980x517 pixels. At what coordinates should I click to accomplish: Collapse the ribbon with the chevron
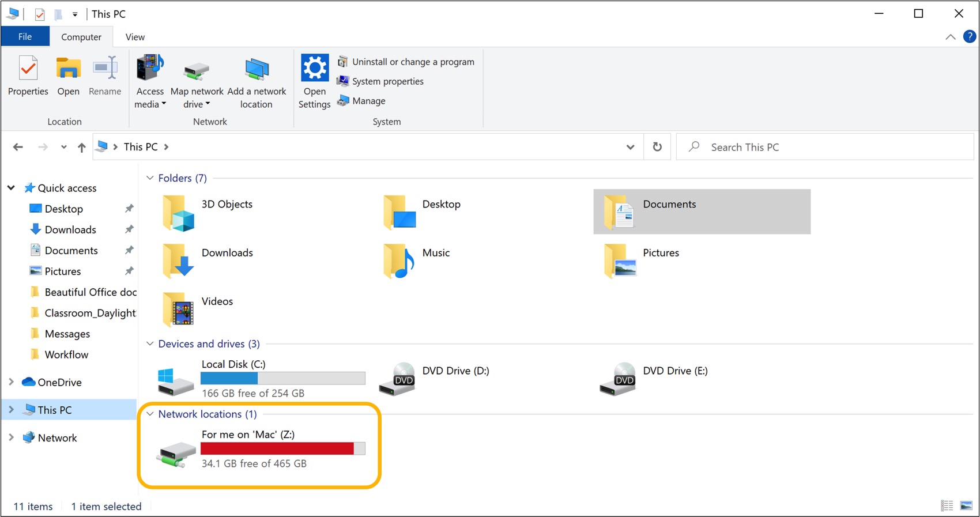click(950, 37)
